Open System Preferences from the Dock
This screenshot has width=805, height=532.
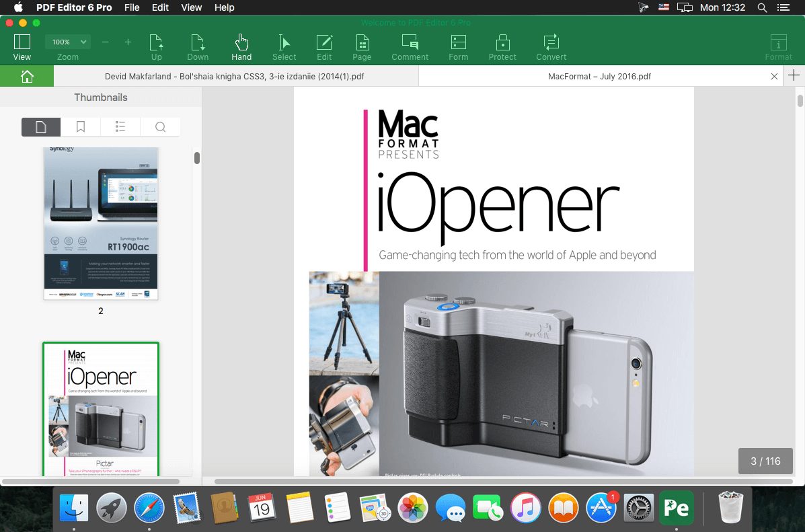pyautogui.click(x=639, y=507)
